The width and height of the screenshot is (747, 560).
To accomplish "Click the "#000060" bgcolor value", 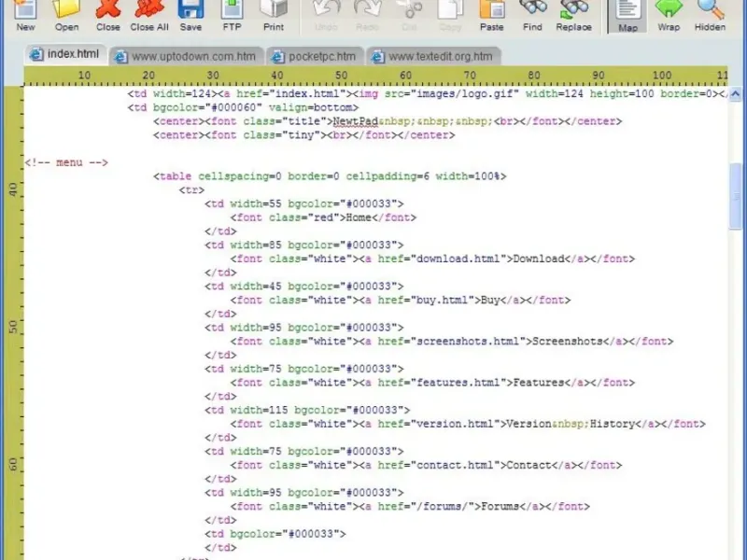I will point(233,107).
